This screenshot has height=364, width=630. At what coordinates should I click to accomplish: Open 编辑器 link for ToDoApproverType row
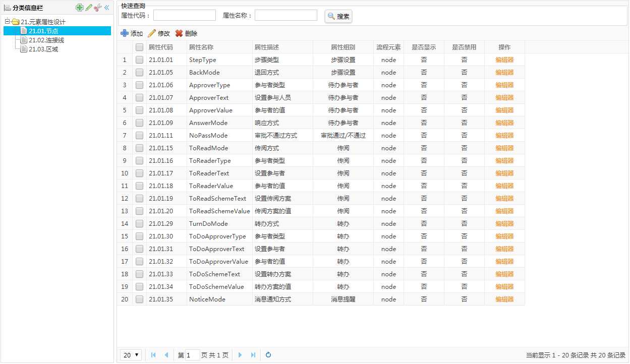point(504,236)
